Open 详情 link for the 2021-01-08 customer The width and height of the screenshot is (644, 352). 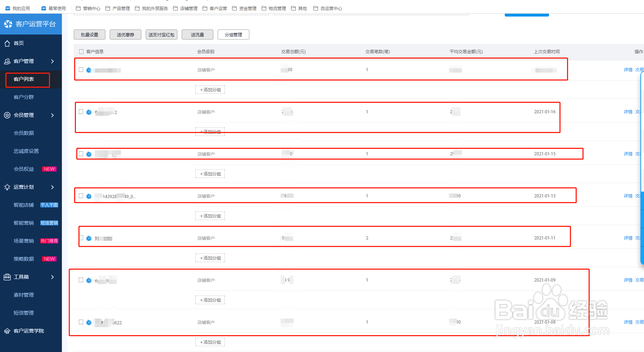click(x=628, y=323)
